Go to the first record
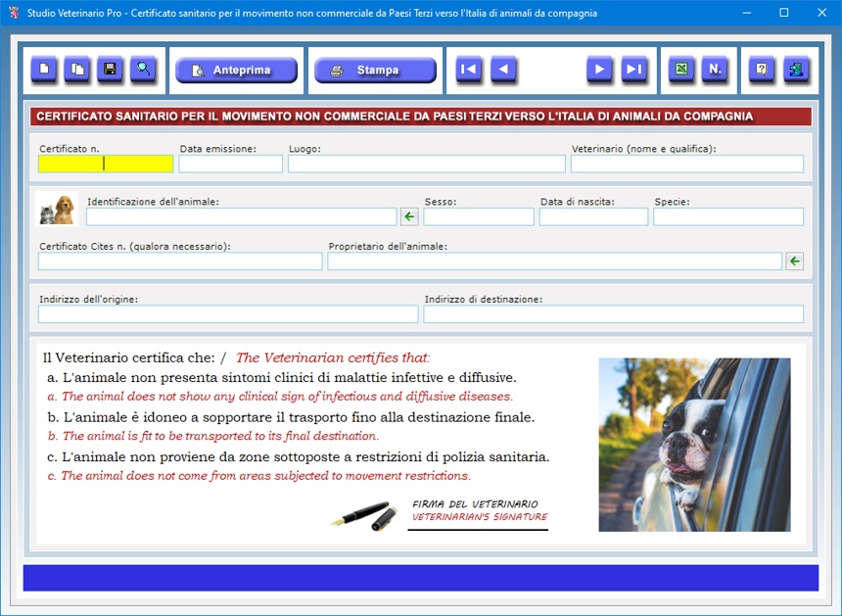This screenshot has width=842, height=616. [x=469, y=70]
